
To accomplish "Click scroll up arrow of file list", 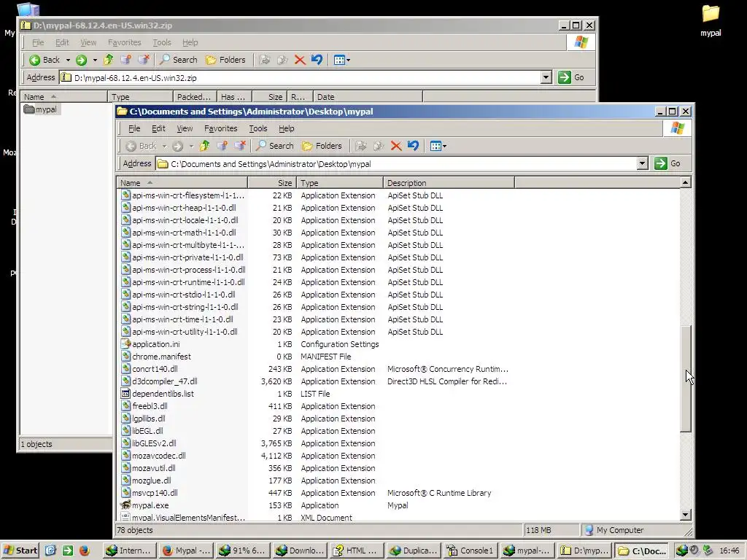I will 686,183.
